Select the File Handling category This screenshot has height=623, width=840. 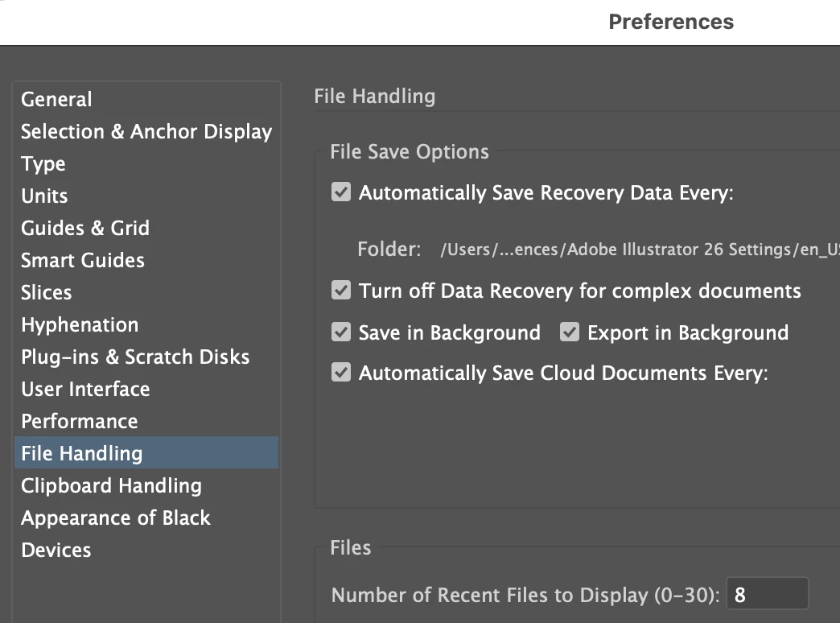[81, 453]
